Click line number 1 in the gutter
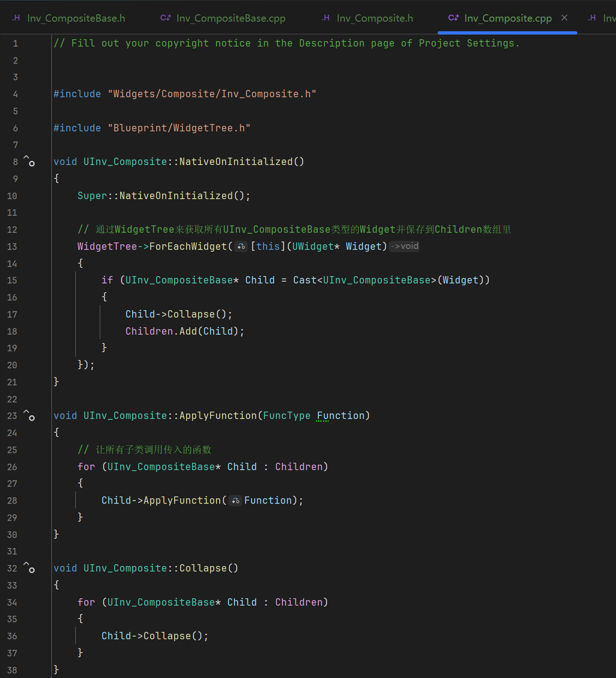 [x=15, y=43]
